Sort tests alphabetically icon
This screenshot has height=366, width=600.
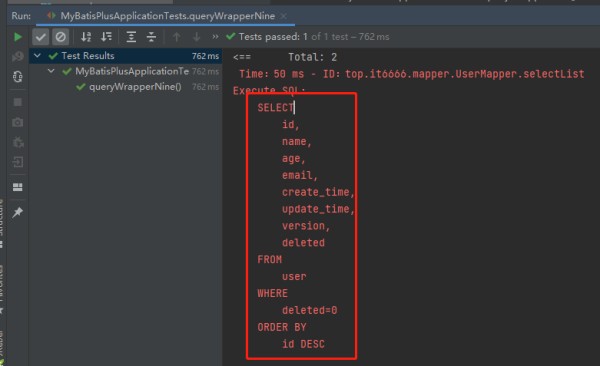click(86, 37)
